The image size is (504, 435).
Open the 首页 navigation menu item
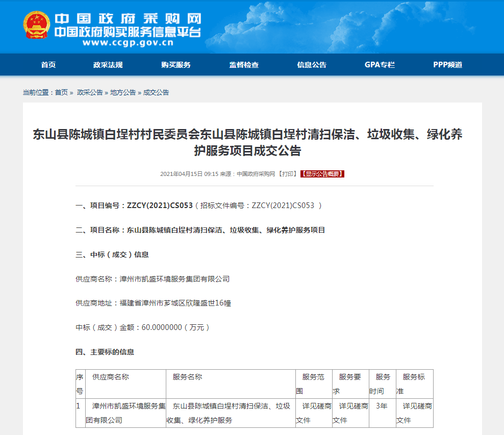(48, 65)
